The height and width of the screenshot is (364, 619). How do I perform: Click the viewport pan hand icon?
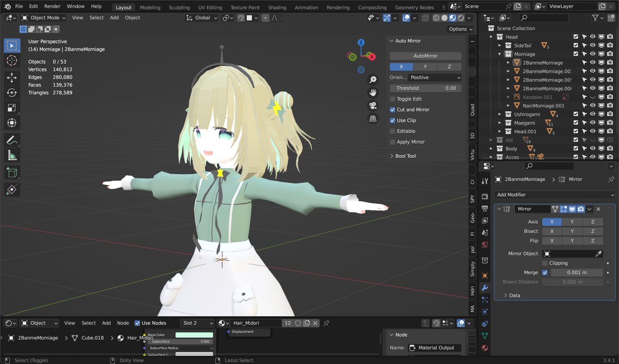[x=372, y=93]
